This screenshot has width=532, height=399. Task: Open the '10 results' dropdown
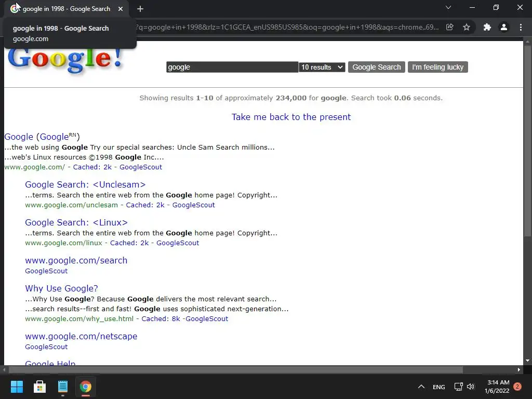322,67
